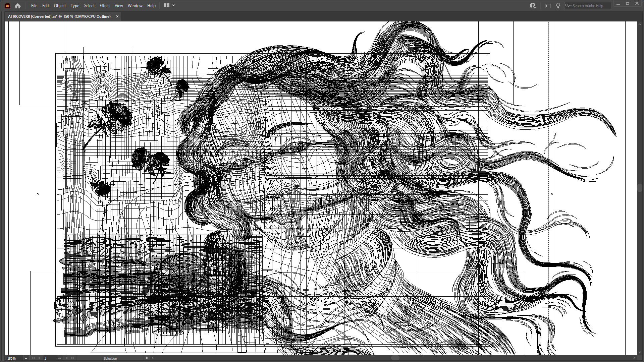Go to the next artboard
Image resolution: width=644 pixels, height=362 pixels.
pyautogui.click(x=67, y=358)
